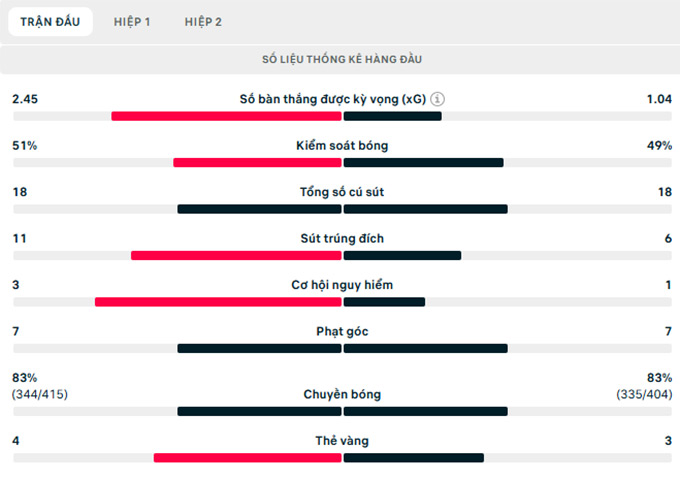This screenshot has width=680, height=480.
Task: Click the red yellow cards bar
Action: [247, 458]
